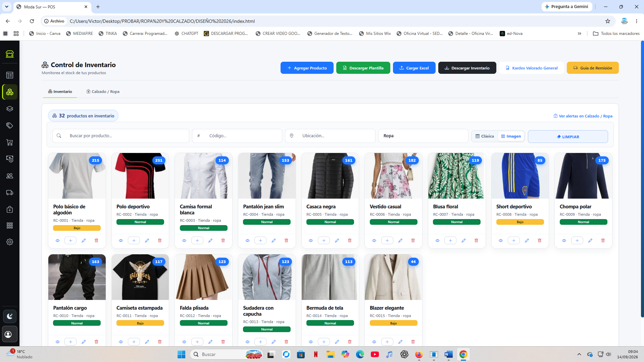
Task: Open the layers sidebar icon
Action: pos(10,109)
